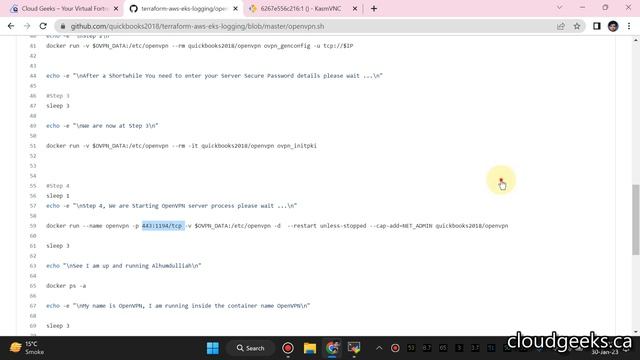Open Chrome from the taskbar
Image resolution: width=640 pixels, height=360 pixels.
[332, 348]
